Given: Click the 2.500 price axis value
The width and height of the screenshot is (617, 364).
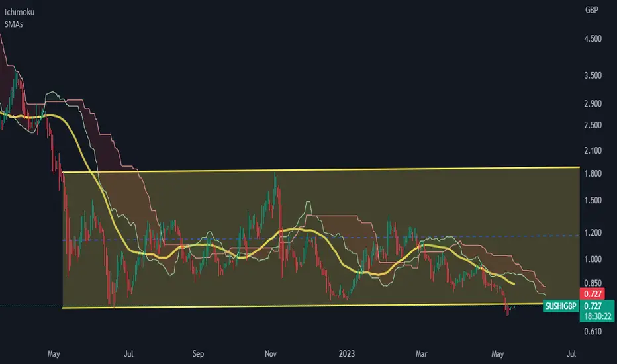Looking at the screenshot, I should [x=593, y=125].
